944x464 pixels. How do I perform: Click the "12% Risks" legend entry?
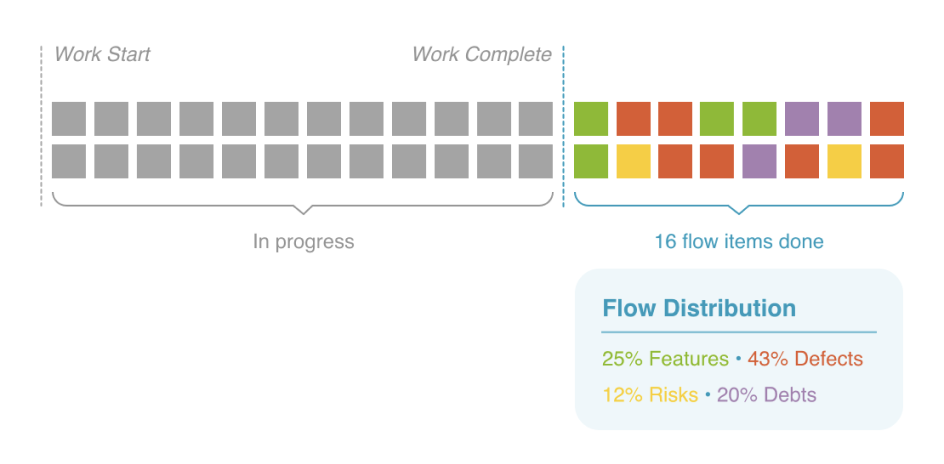click(650, 395)
